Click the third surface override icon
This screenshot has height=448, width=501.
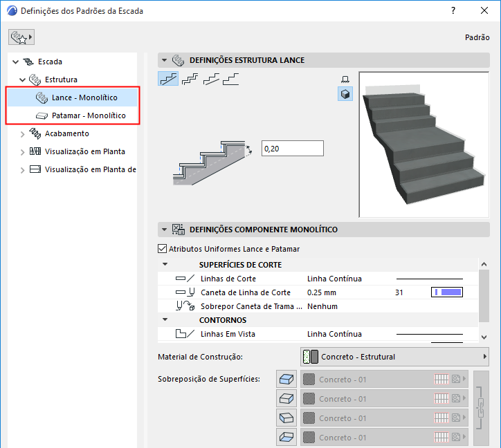pyautogui.click(x=286, y=418)
